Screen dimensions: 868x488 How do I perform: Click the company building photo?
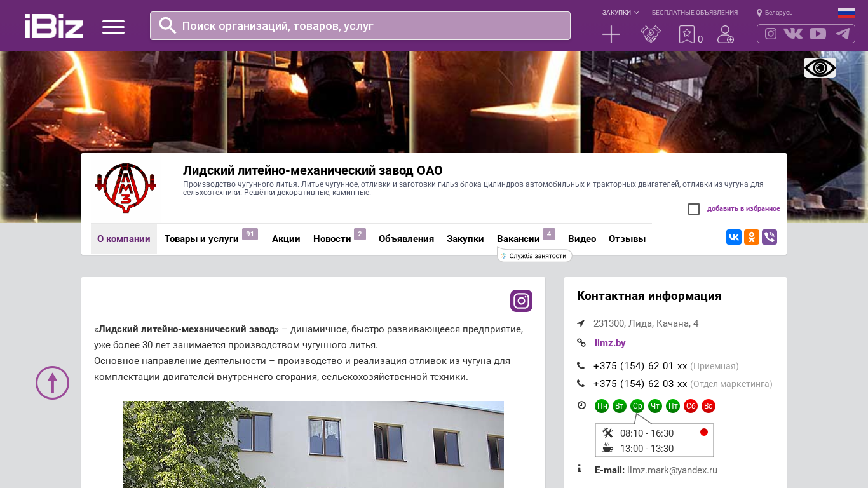[313, 444]
